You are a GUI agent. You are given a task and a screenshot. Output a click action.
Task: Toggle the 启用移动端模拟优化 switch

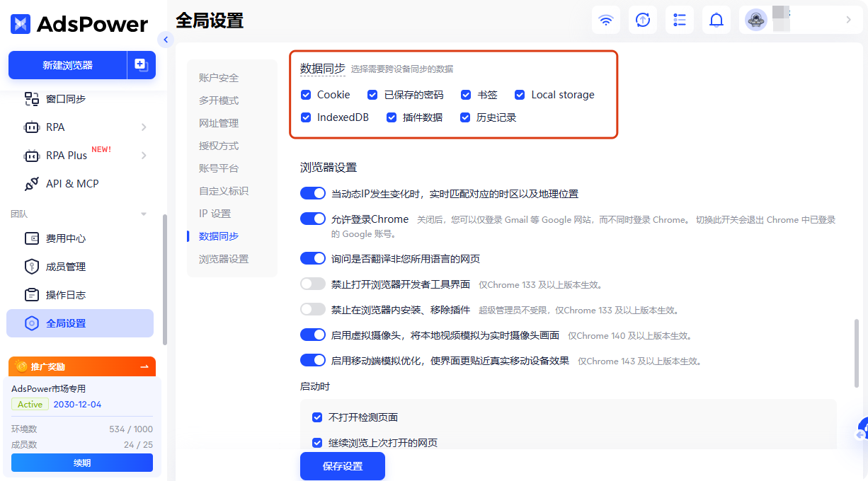[x=313, y=360]
